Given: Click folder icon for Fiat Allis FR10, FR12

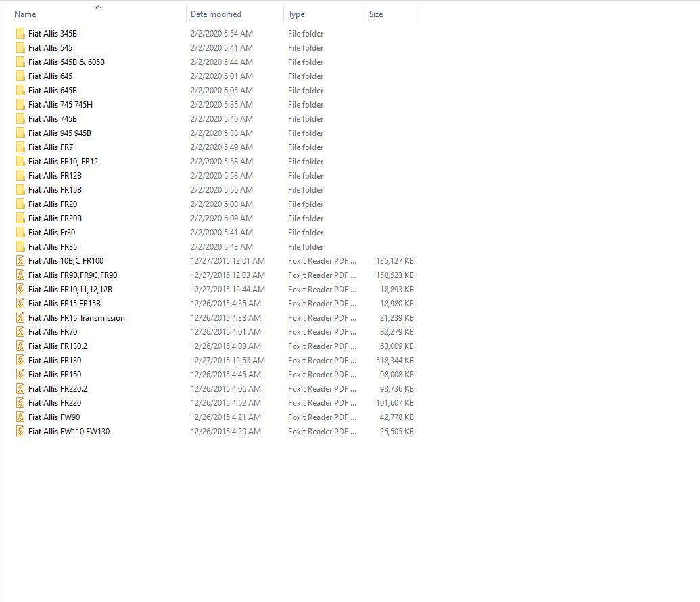Looking at the screenshot, I should [20, 161].
